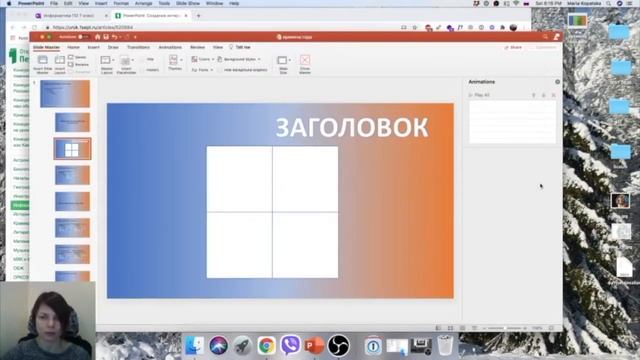This screenshot has height=360, width=640.
Task: Open OBS from the Dock
Action: pyautogui.click(x=338, y=345)
